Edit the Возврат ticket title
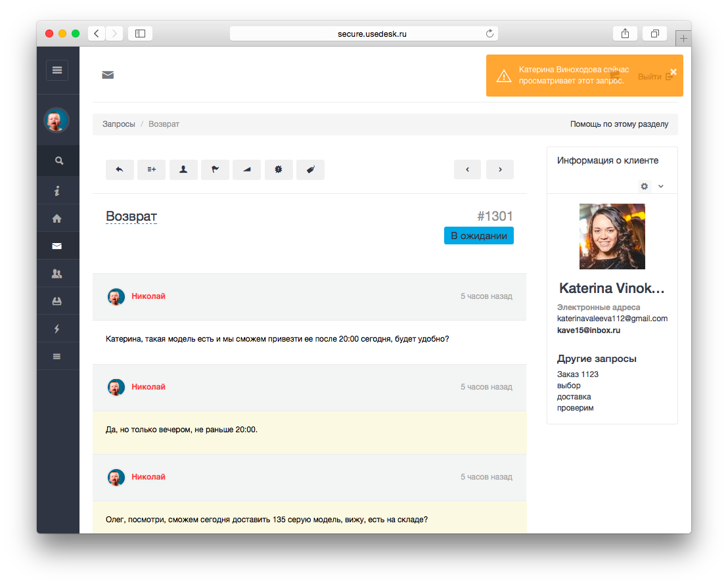Image resolution: width=728 pixels, height=586 pixels. coord(131,216)
